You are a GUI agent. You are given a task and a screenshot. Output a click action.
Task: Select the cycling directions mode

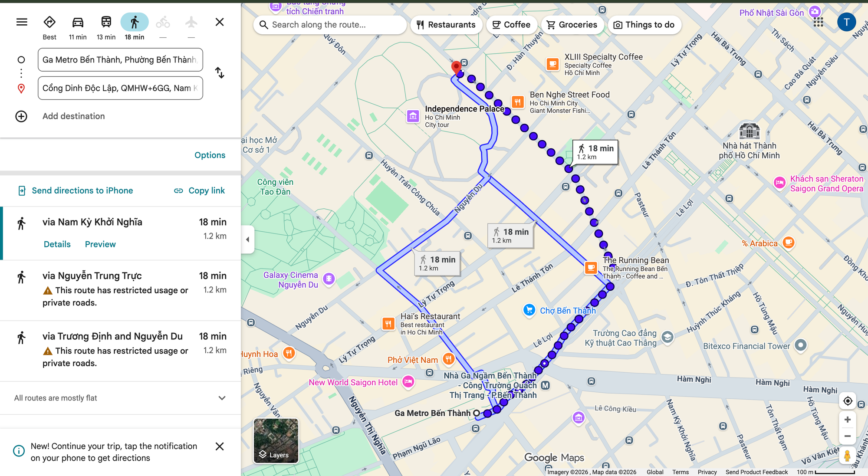pyautogui.click(x=163, y=22)
